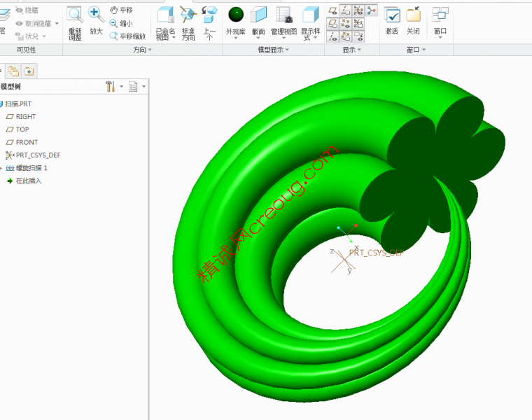The width and height of the screenshot is (532, 420).
Task: Open the folder browser tab icon
Action: (x=14, y=71)
